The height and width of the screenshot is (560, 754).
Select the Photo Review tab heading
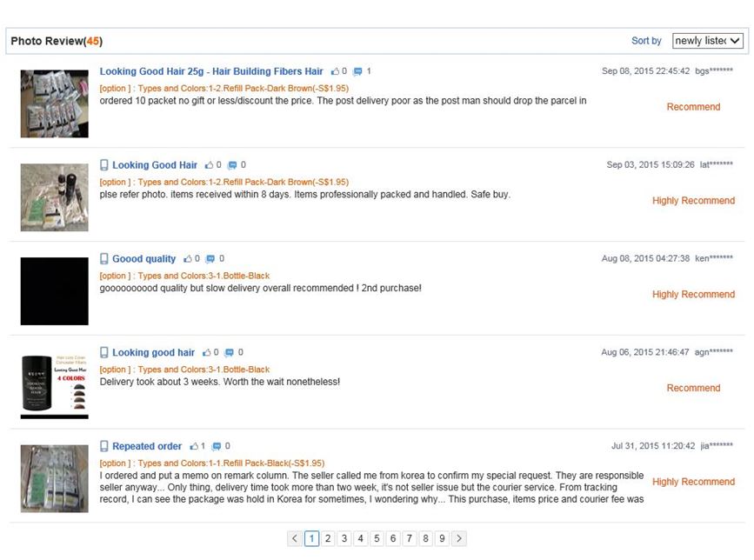coord(57,41)
